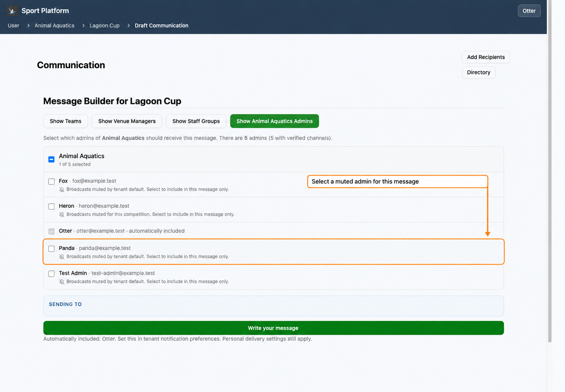Click the muted bell icon under Fox
The width and height of the screenshot is (565, 392).
pyautogui.click(x=62, y=189)
